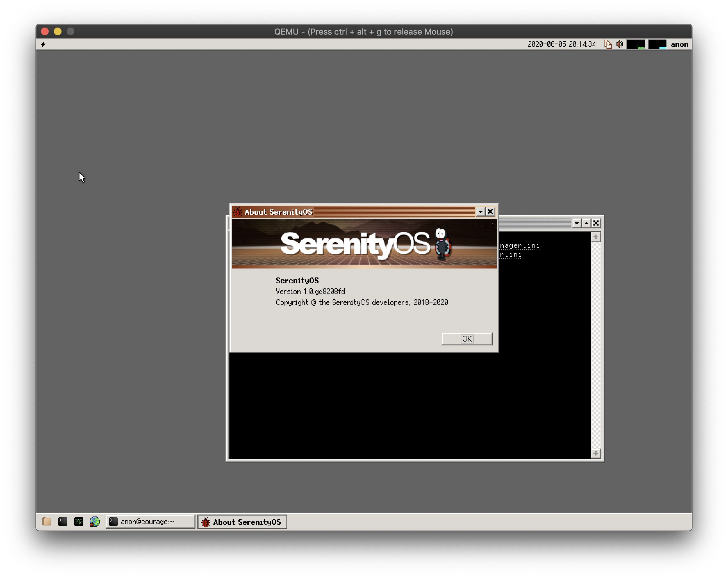Click the date and time clock
The image size is (728, 578).
pyautogui.click(x=561, y=44)
